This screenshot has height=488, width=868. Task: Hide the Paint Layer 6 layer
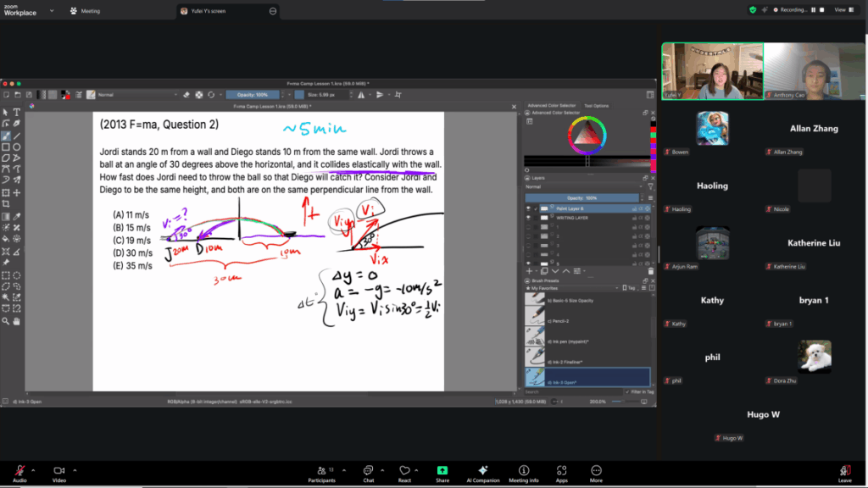tap(529, 208)
